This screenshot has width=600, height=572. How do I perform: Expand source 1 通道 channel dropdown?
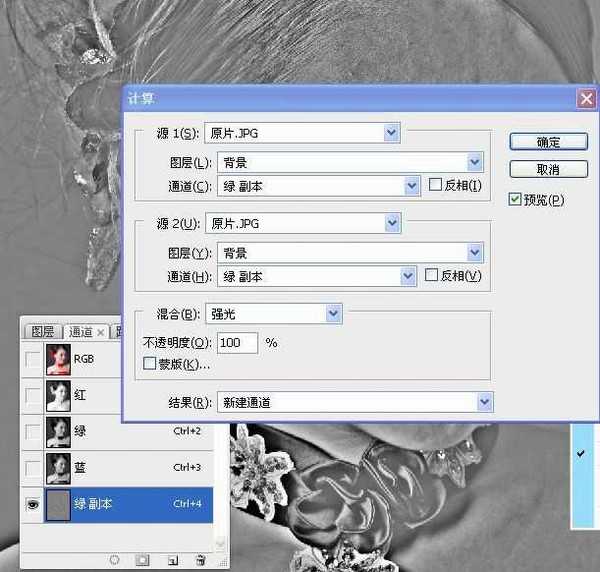coord(411,185)
